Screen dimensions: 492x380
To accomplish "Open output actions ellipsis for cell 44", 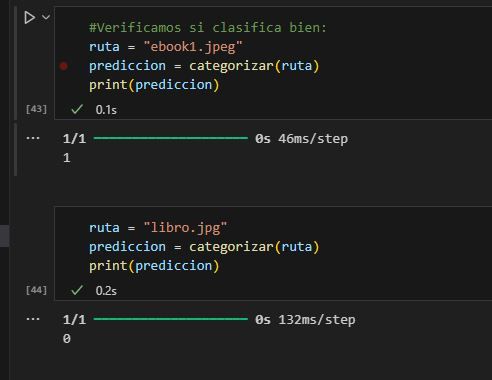I will coord(33,319).
